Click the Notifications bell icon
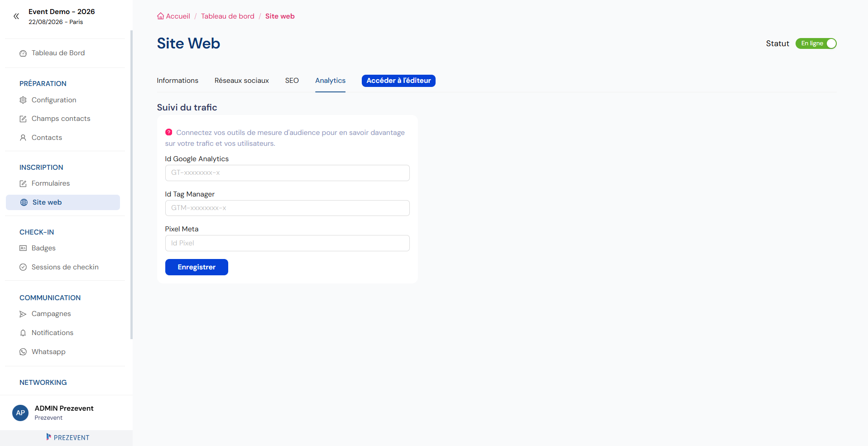Viewport: 868px width, 446px height. tap(23, 333)
